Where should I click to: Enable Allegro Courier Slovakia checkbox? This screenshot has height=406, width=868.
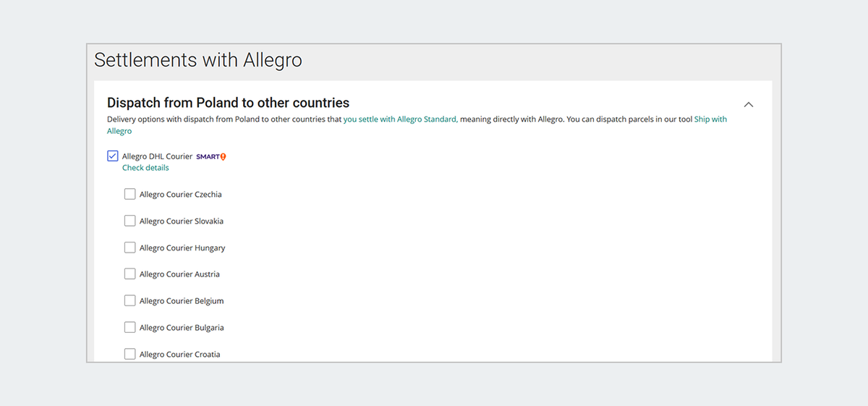(130, 221)
